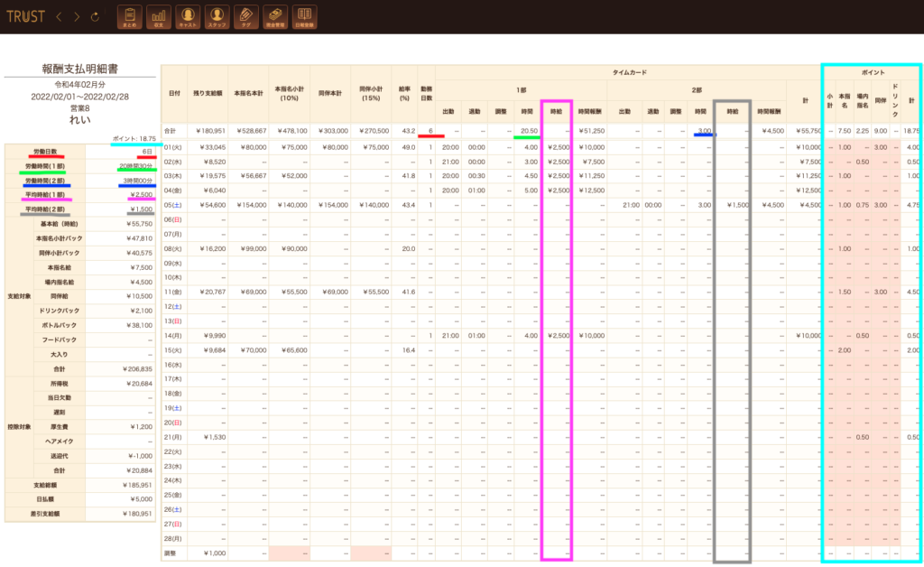Viewport: 924px width, 567px height.
Task: Go forward with the right arrow
Action: (77, 17)
